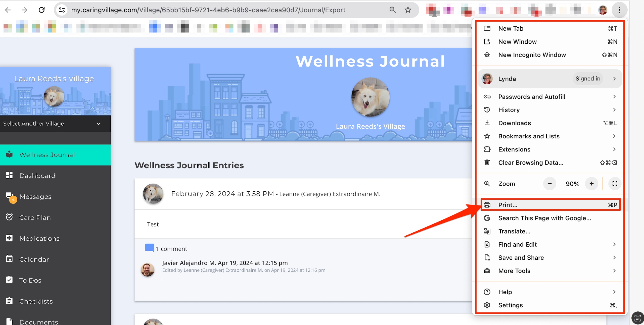Click the Clear Browsing Data trash icon
The image size is (644, 325).
(x=487, y=162)
